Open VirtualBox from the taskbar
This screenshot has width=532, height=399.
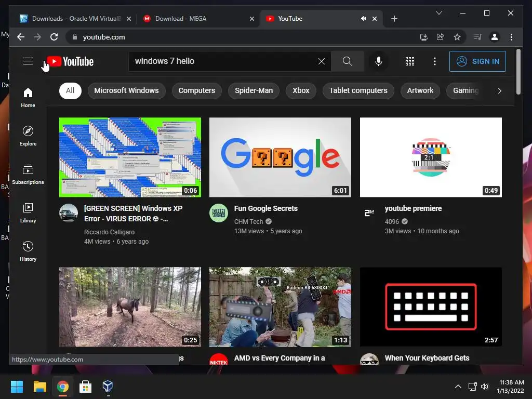(x=108, y=387)
